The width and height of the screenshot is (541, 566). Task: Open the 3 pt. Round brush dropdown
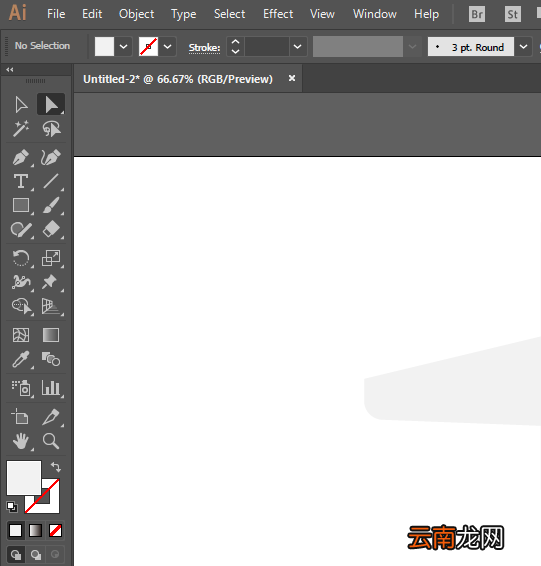pyautogui.click(x=523, y=47)
